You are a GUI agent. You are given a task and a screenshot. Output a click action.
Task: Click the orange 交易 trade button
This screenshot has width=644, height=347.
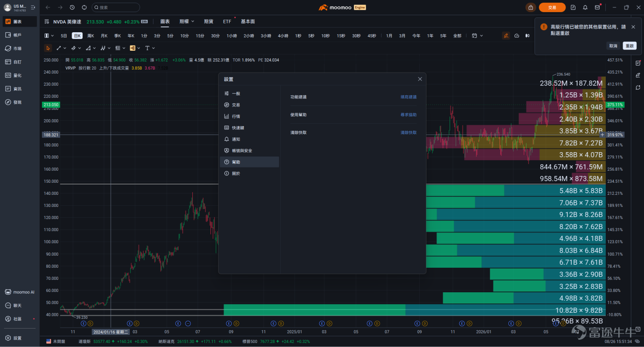(x=552, y=7)
